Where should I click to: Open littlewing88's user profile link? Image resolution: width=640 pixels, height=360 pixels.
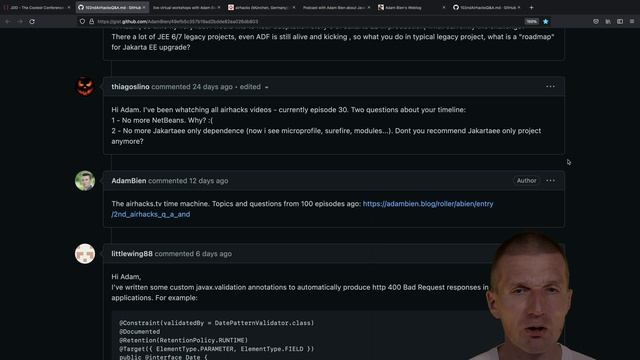pos(132,253)
